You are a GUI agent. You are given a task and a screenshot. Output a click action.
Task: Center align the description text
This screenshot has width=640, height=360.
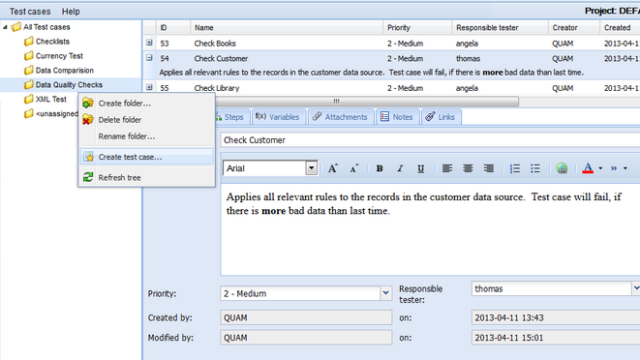[468, 168]
